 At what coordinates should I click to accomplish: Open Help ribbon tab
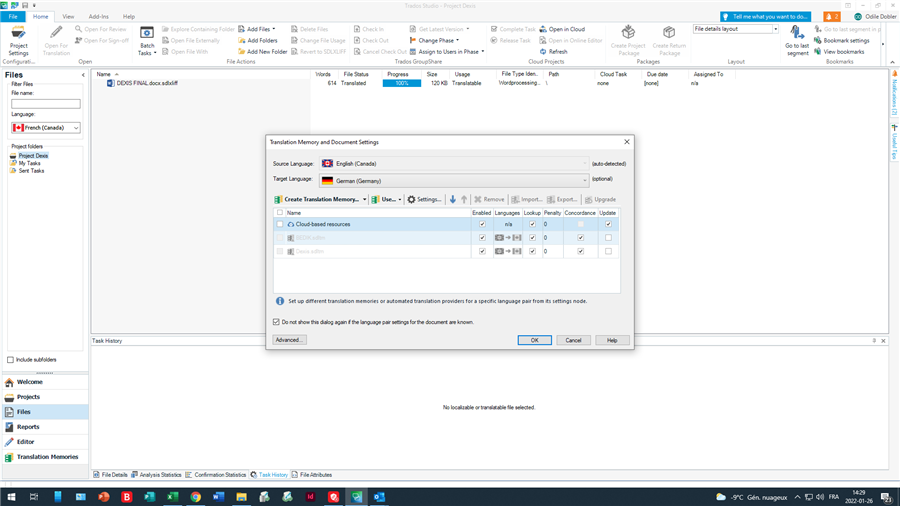click(129, 17)
